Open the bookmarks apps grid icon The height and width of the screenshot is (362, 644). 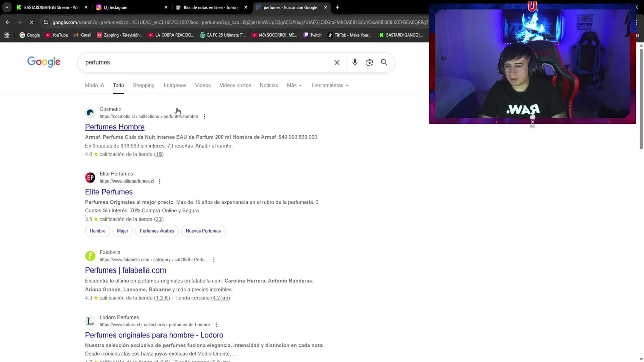[7, 35]
